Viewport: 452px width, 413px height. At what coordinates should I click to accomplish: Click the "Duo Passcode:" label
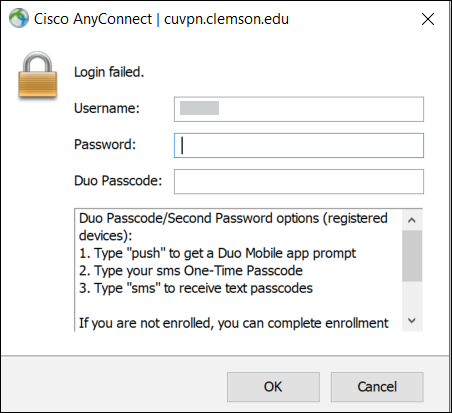coord(118,181)
